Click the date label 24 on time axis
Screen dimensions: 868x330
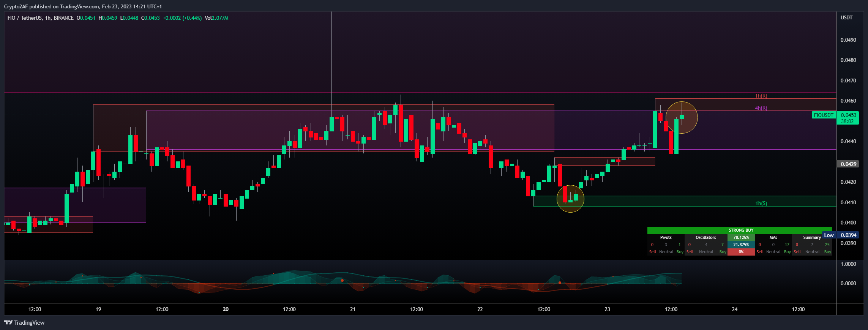(x=735, y=309)
